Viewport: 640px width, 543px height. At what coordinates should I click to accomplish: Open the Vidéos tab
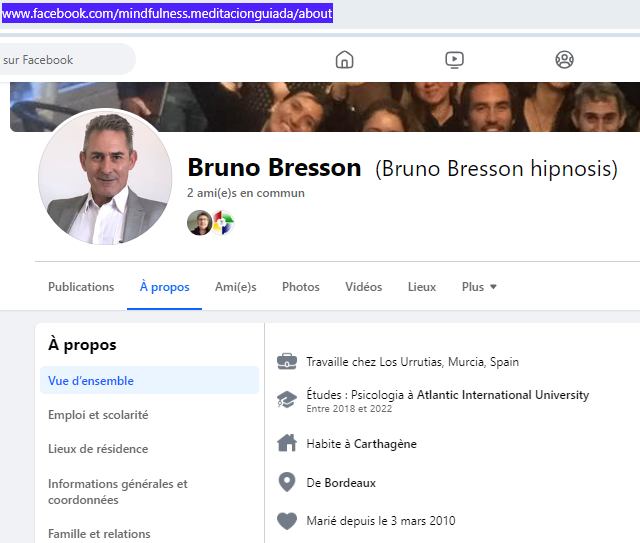(x=363, y=287)
